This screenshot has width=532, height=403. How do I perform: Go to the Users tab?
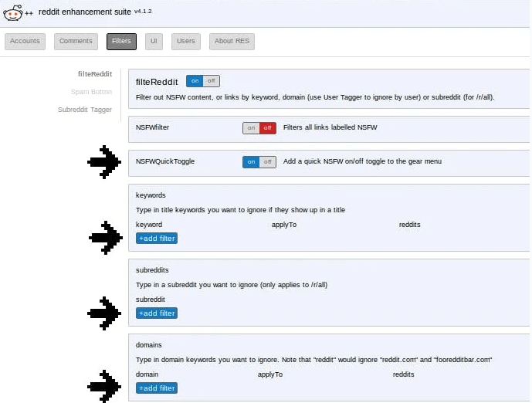coord(185,42)
